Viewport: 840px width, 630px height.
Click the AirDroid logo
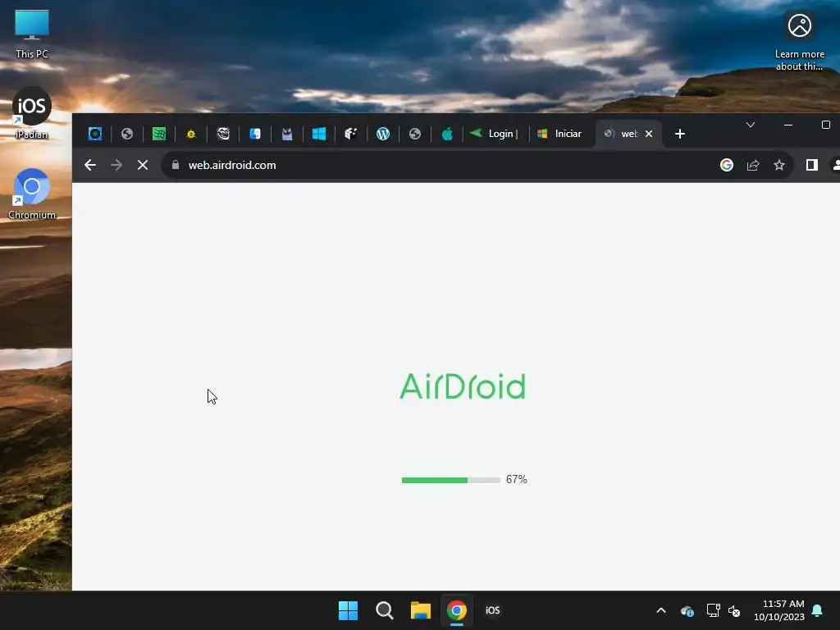click(x=463, y=386)
